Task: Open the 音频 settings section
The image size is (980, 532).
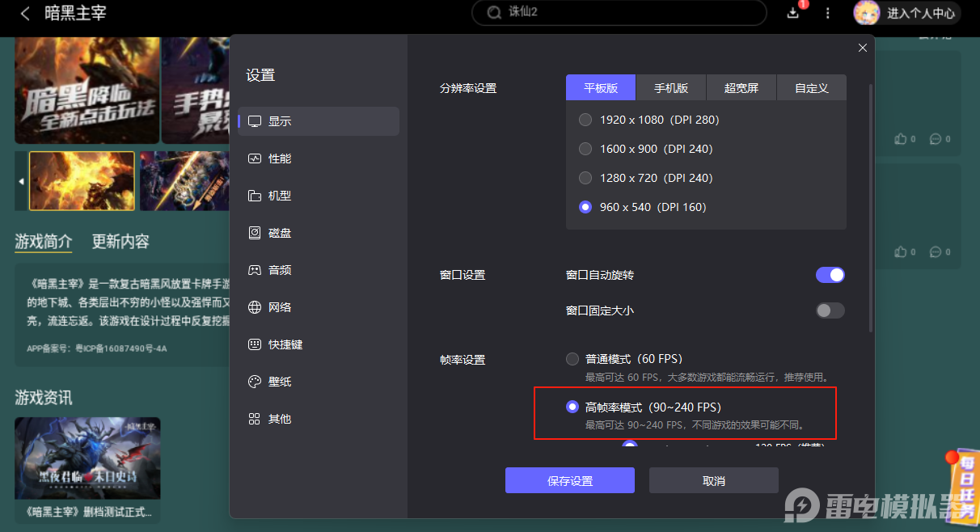Action: click(319, 270)
